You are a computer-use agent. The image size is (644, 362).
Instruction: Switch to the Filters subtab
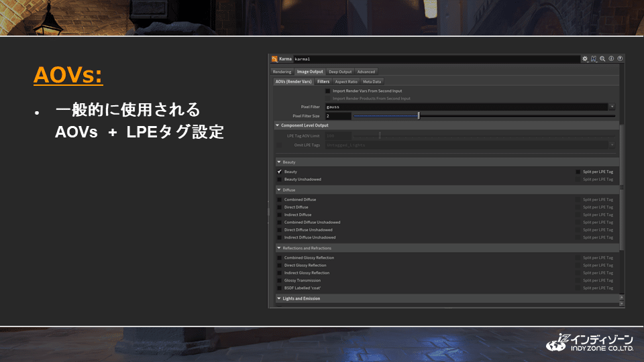click(x=323, y=82)
